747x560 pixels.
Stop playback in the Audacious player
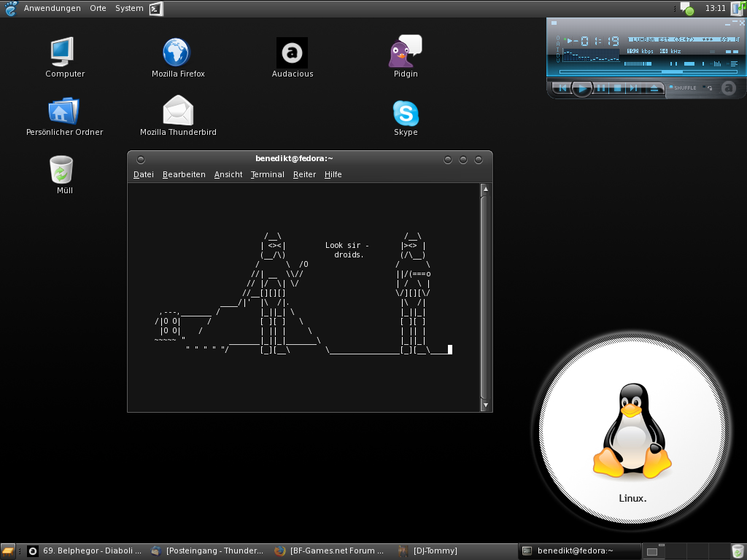[617, 88]
